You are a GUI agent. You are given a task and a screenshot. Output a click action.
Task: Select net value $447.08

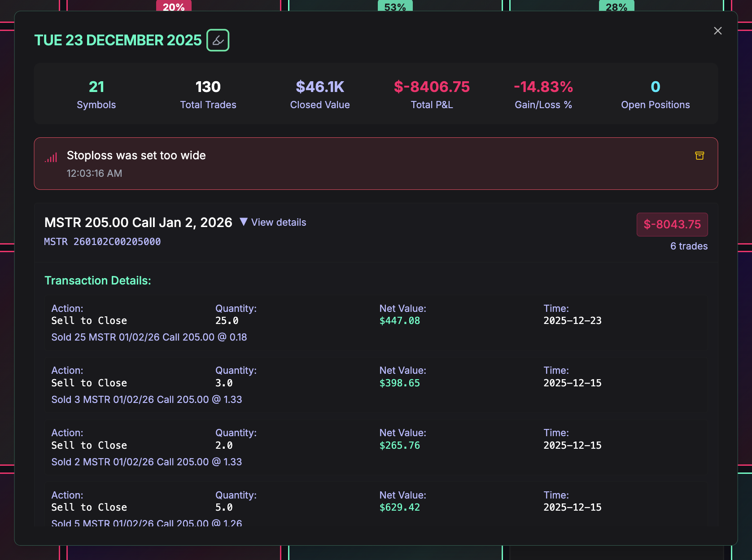click(x=400, y=320)
